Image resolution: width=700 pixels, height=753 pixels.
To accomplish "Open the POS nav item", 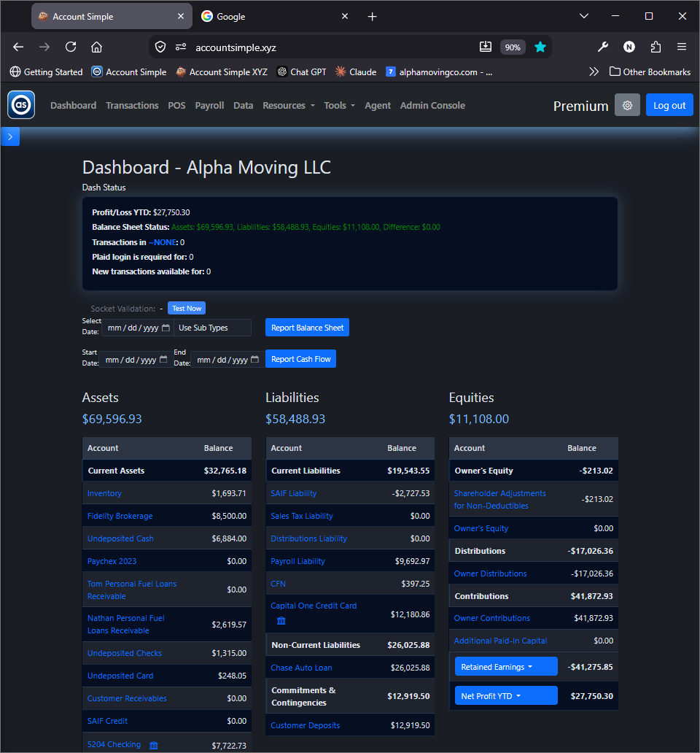I will point(176,106).
